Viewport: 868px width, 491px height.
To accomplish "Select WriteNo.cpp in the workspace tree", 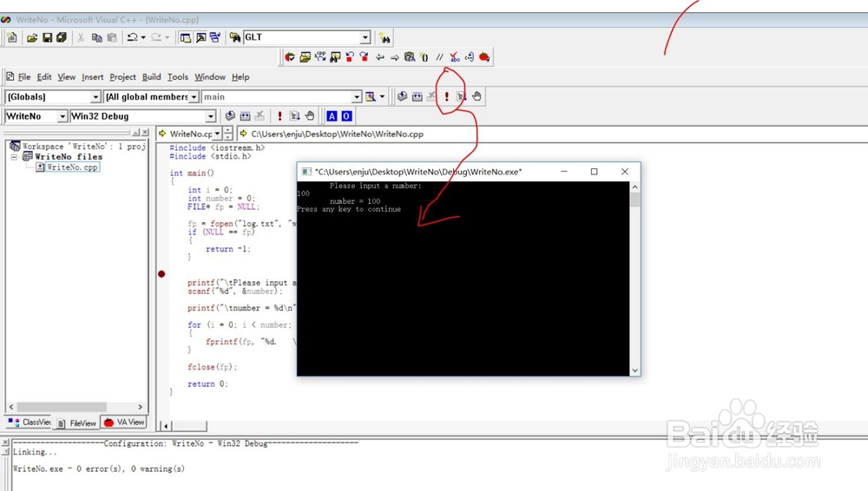I will click(x=72, y=167).
